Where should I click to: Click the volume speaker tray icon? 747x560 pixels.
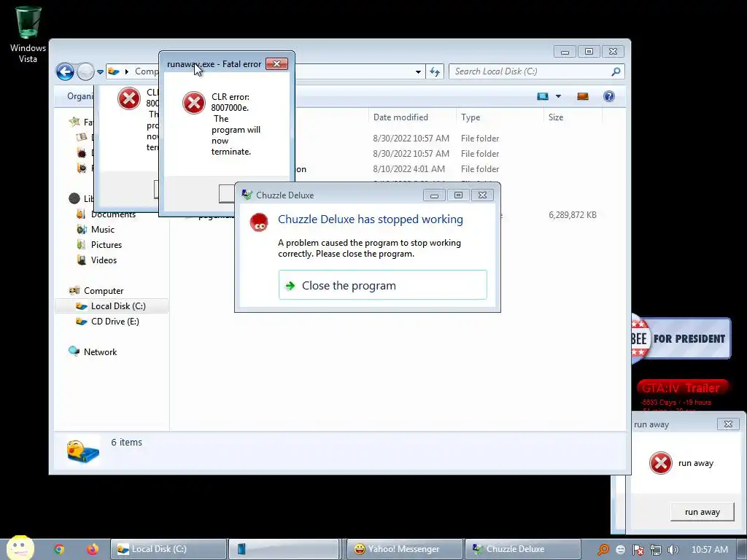click(673, 550)
